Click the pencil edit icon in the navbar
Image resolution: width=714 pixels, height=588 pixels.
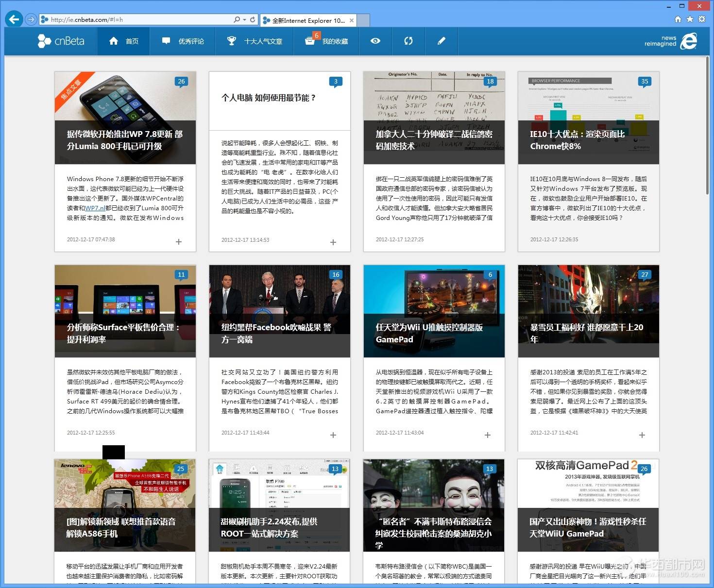pyautogui.click(x=442, y=41)
